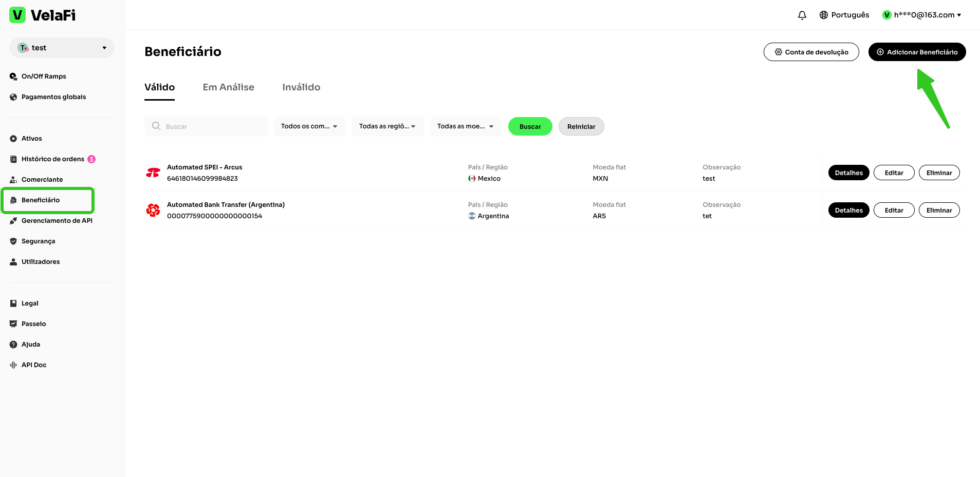The height and width of the screenshot is (477, 980).
Task: Open the Segurança settings page
Action: [x=38, y=241]
